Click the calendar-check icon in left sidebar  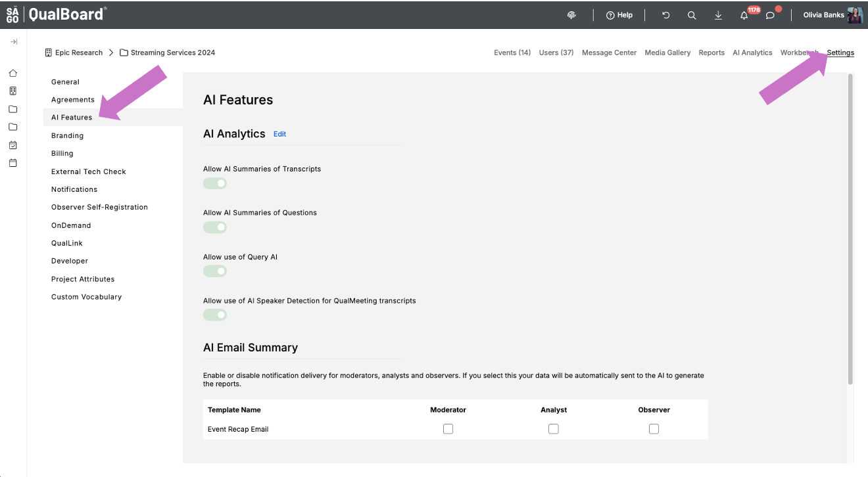coord(13,145)
